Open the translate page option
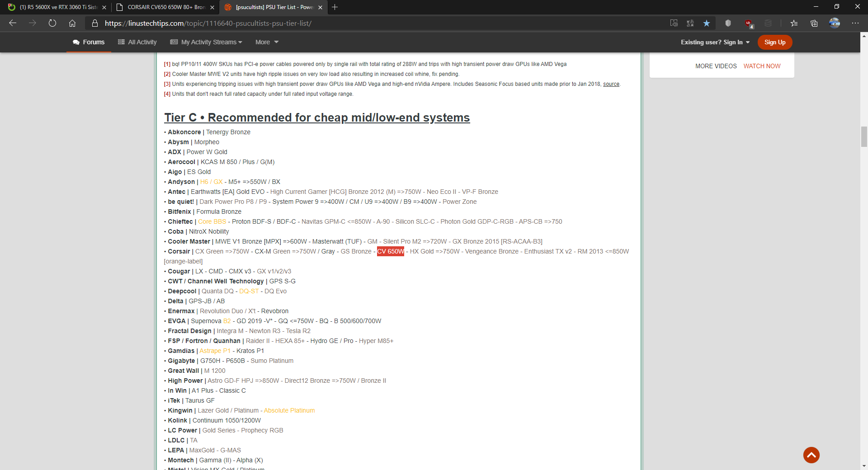This screenshot has width=868, height=470. click(690, 23)
